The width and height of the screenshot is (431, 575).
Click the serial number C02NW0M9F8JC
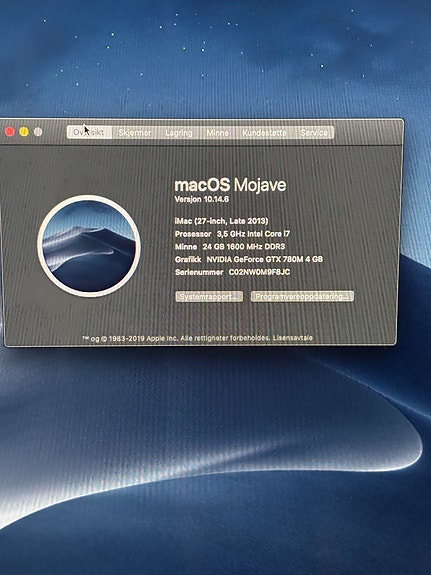point(259,272)
